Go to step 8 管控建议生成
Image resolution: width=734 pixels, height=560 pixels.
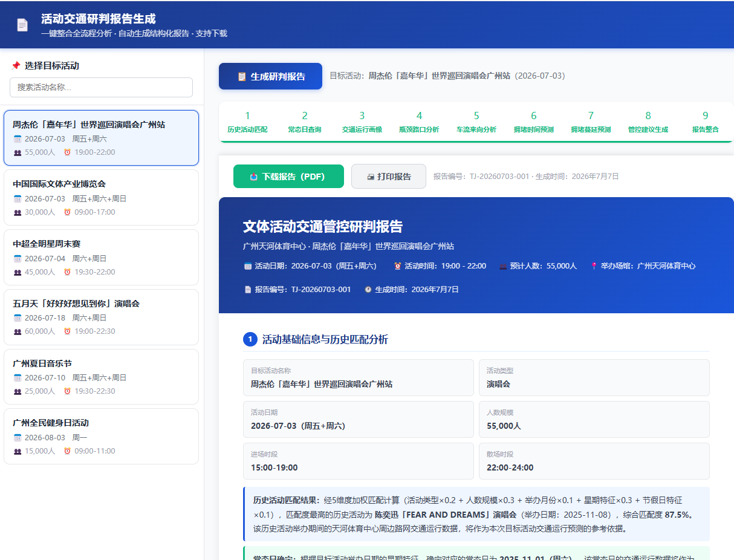648,122
